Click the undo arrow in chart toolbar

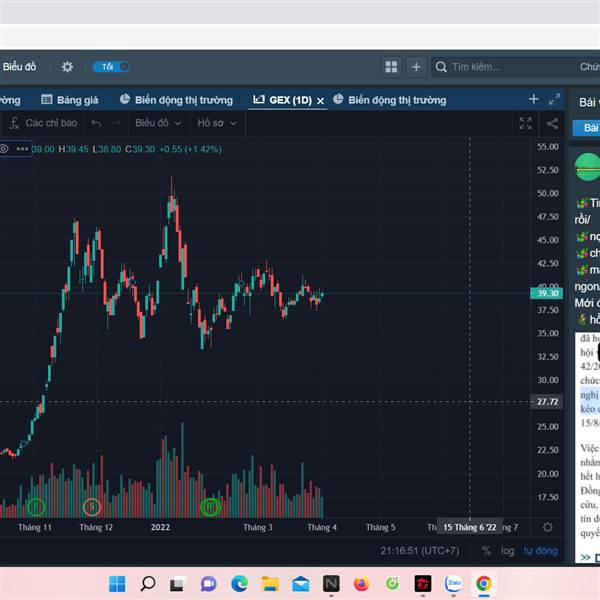tap(96, 123)
